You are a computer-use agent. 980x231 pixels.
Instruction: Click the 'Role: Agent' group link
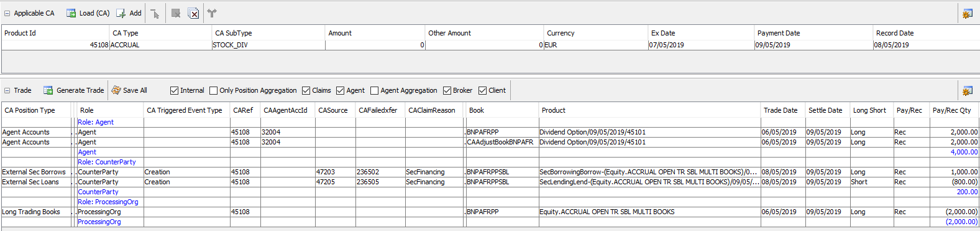(96, 122)
